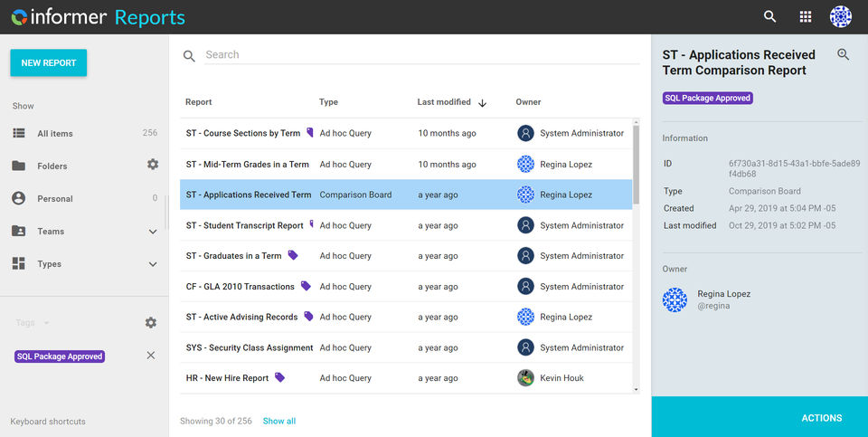This screenshot has height=437, width=868.
Task: Click the Folders settings gear icon
Action: [153, 165]
